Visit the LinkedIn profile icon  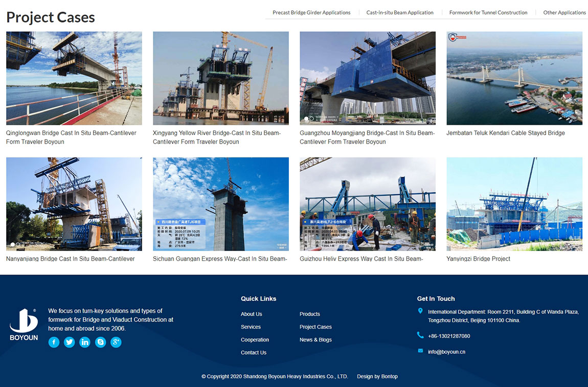[x=85, y=342]
